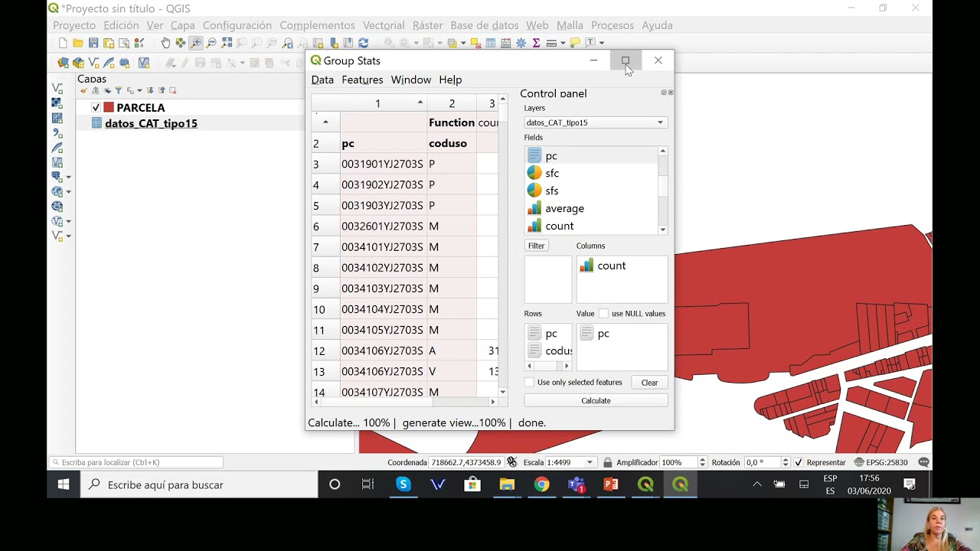Screen dimensions: 980x551
Task: Click the Add Vector Layer icon in side toolbar
Action: click(57, 88)
